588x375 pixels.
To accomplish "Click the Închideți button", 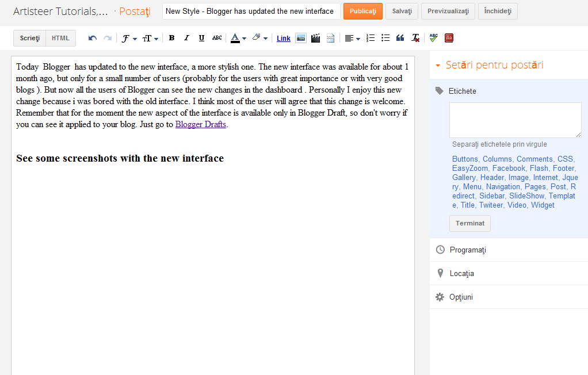I will pos(498,12).
